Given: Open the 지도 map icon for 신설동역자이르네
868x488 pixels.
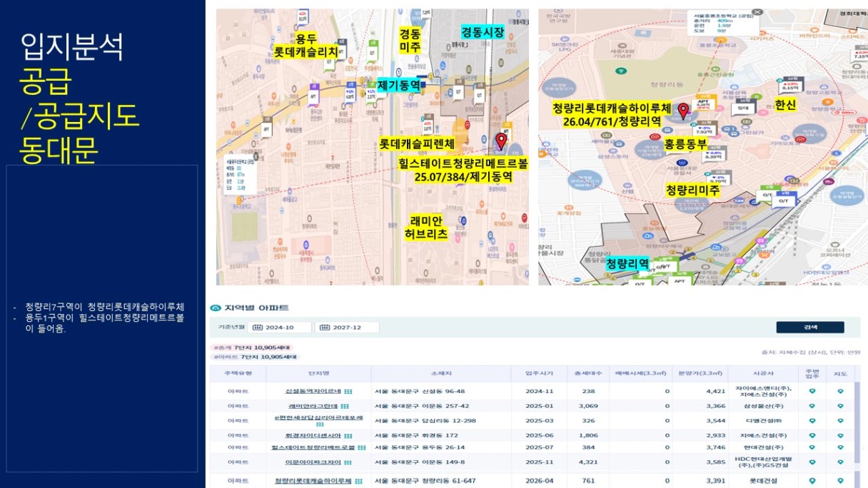Looking at the screenshot, I should tap(840, 391).
